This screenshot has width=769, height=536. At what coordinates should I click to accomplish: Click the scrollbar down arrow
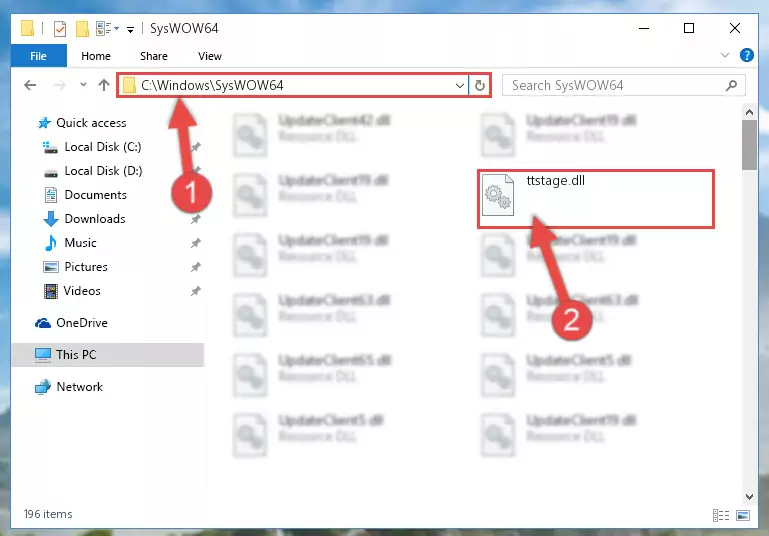click(749, 496)
